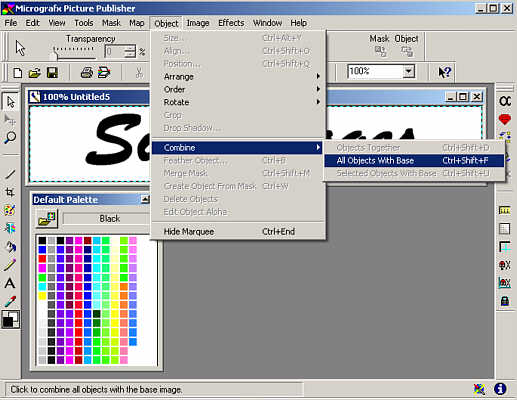Click the padlock icon
The width and height of the screenshot is (517, 400).
(x=505, y=301)
